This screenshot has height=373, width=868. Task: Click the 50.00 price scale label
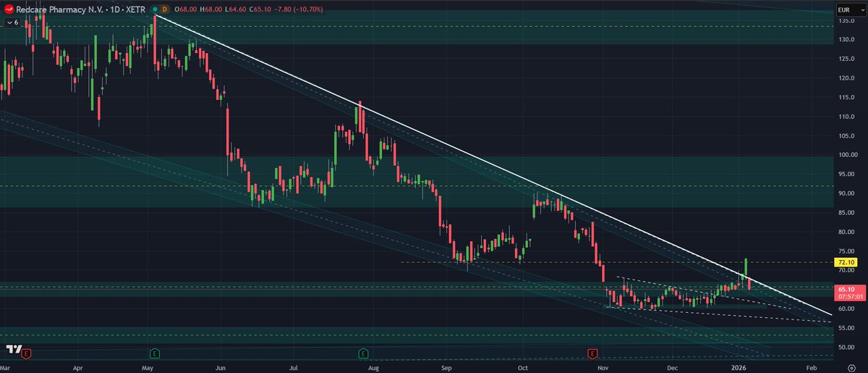coord(845,348)
